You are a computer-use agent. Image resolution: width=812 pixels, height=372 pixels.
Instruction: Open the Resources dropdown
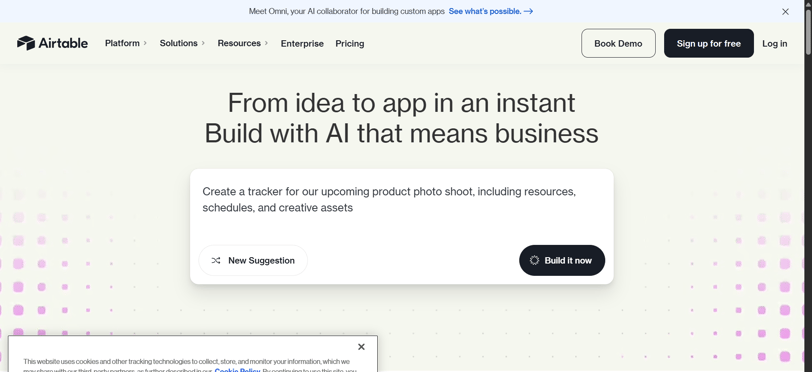243,44
